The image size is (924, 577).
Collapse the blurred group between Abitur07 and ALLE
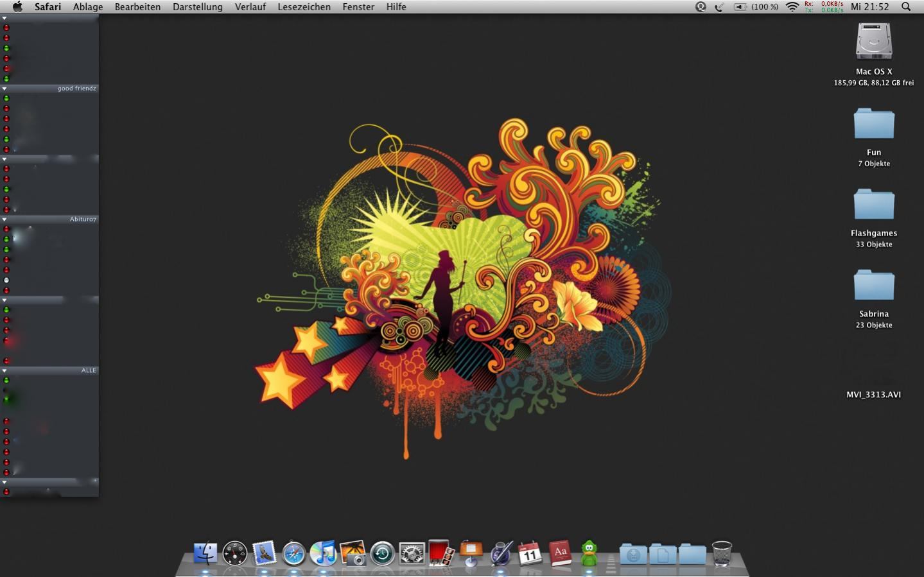tap(4, 300)
